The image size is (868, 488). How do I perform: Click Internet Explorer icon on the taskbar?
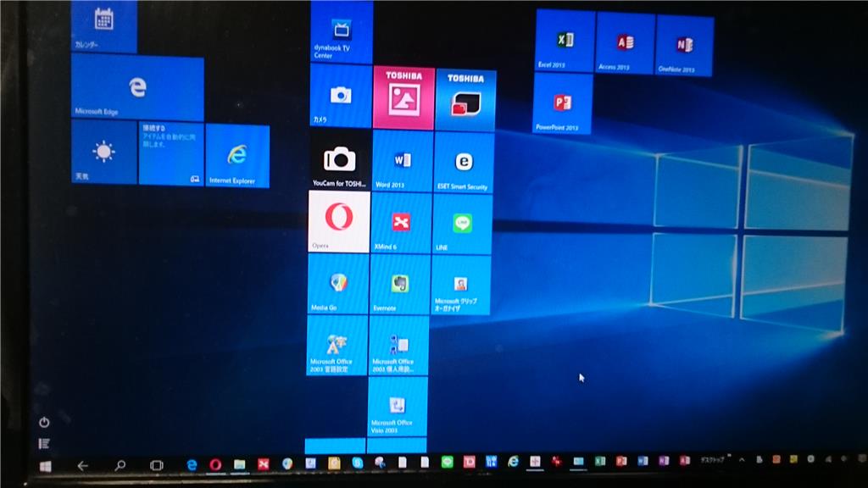click(x=513, y=462)
